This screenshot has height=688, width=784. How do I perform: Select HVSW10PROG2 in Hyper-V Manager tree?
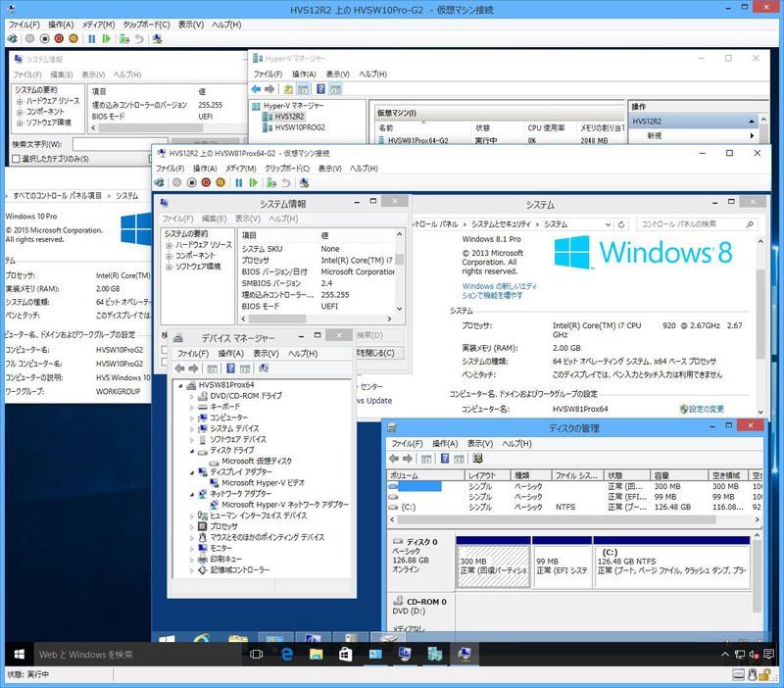coord(300,127)
